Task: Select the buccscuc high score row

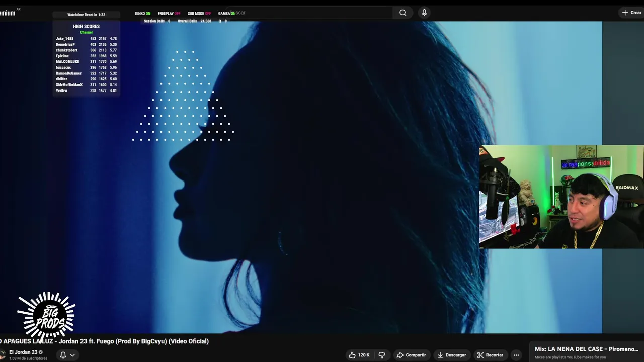Action: coord(86,67)
